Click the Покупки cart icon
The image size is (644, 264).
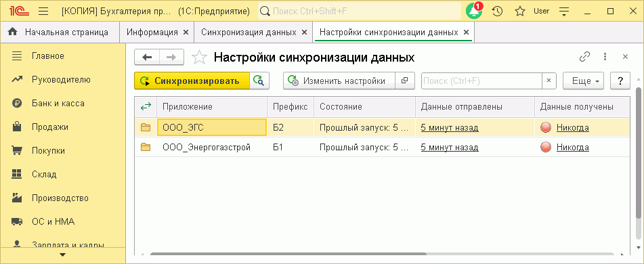click(x=16, y=151)
